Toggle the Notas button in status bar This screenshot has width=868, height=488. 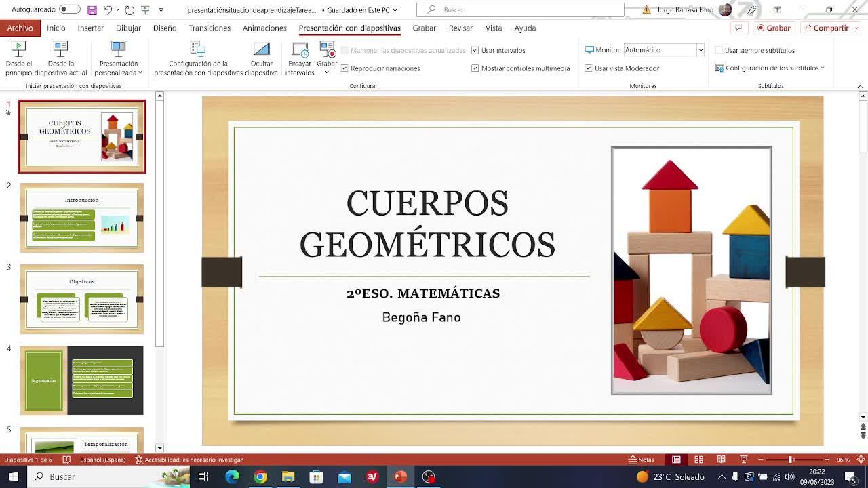coord(642,460)
